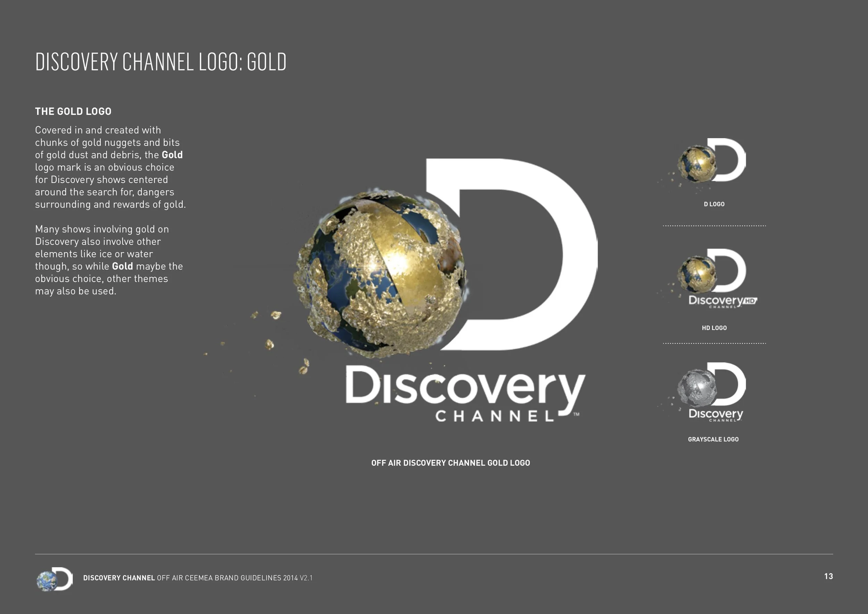Screen dimensions: 868x614
Task: Click the GRAYSCALE LOGO caption label
Action: point(713,439)
